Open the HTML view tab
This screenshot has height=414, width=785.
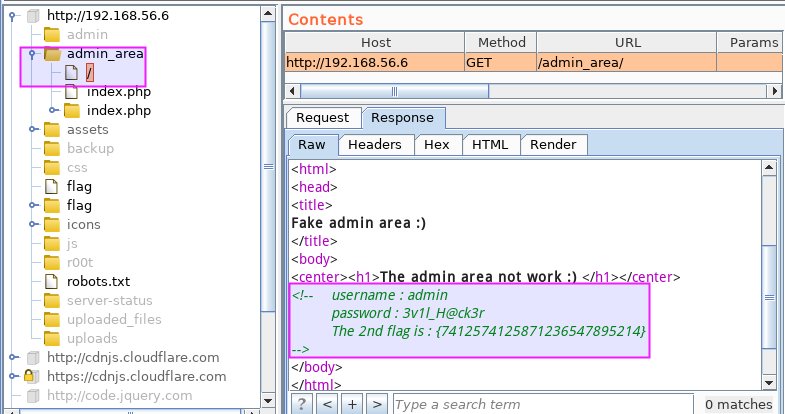[490, 145]
